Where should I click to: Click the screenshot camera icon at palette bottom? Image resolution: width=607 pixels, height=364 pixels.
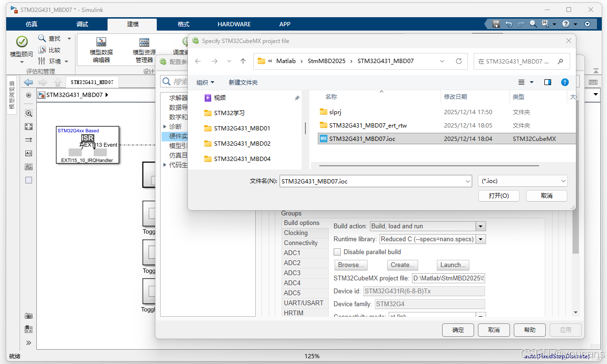pyautogui.click(x=29, y=316)
